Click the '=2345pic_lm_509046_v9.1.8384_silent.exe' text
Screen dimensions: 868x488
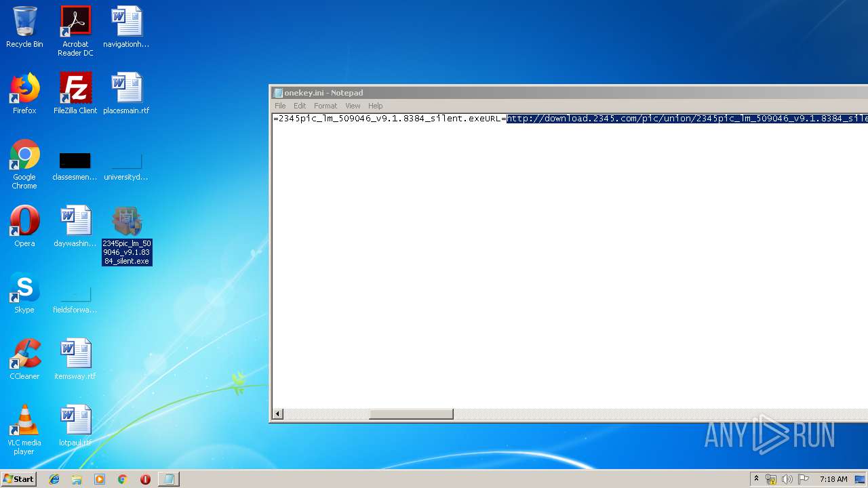pyautogui.click(x=379, y=119)
